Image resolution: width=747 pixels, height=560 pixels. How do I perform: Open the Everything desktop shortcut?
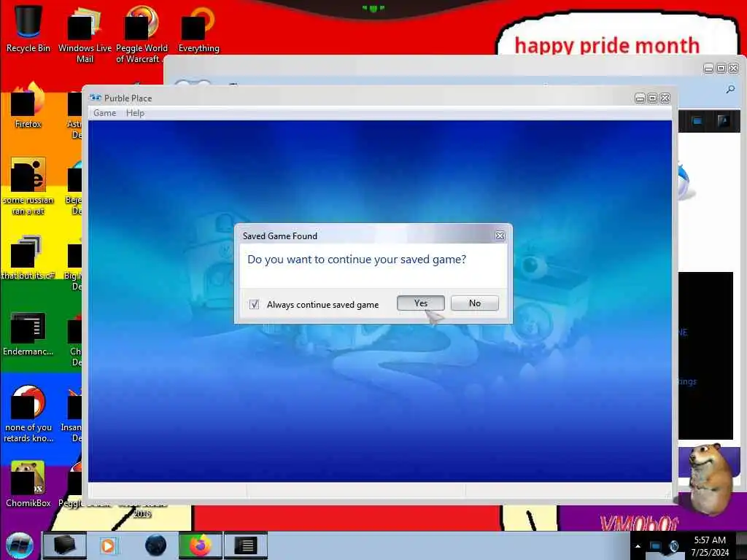pyautogui.click(x=198, y=29)
